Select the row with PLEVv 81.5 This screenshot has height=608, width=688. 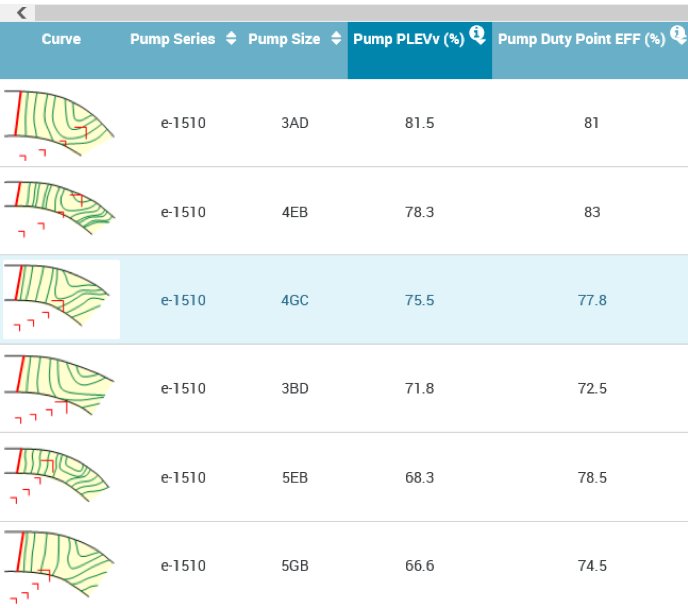(x=344, y=123)
